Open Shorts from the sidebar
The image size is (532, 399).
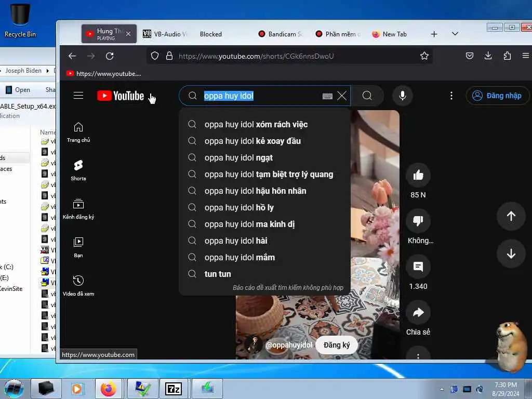click(78, 170)
